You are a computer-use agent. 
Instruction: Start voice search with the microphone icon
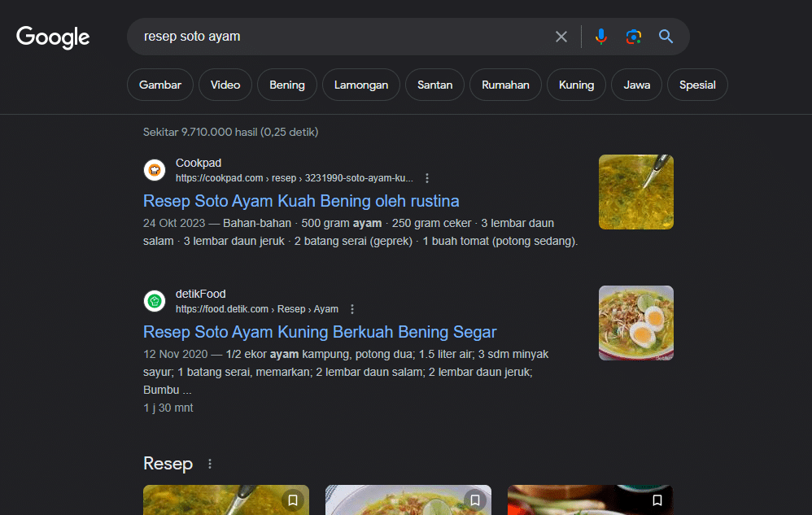pos(600,37)
